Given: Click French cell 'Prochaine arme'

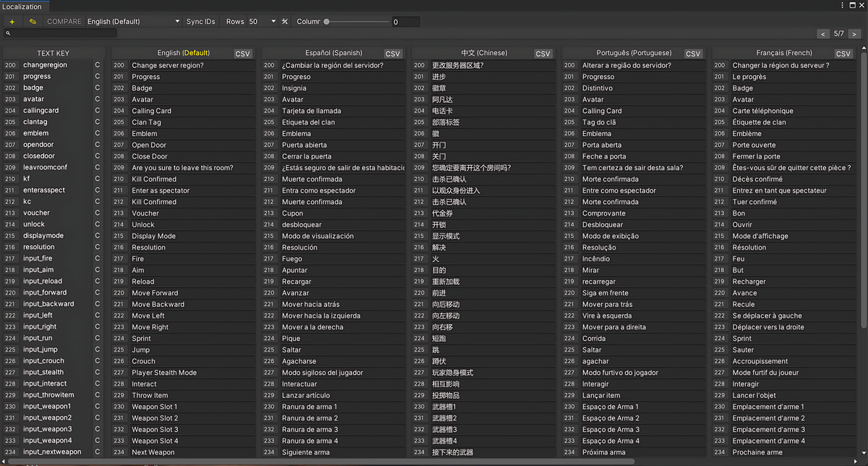Looking at the screenshot, I should point(793,452).
